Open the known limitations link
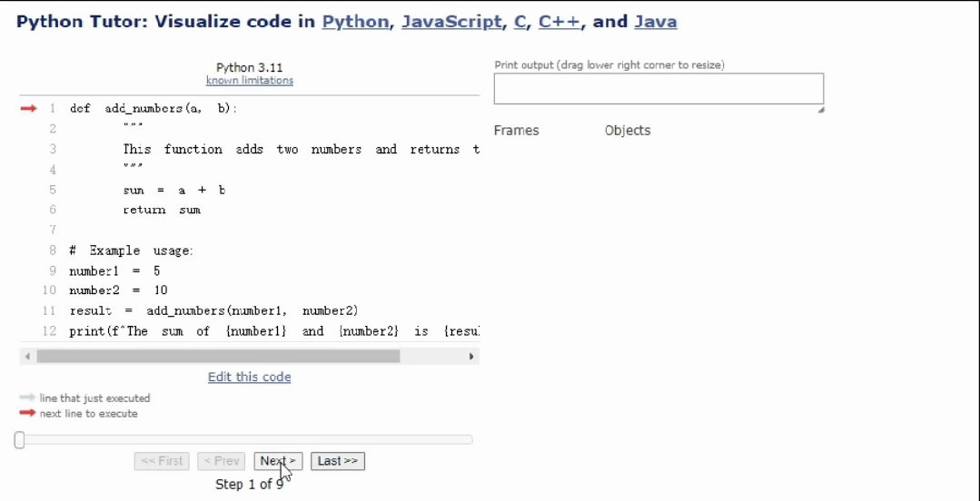 [x=249, y=80]
